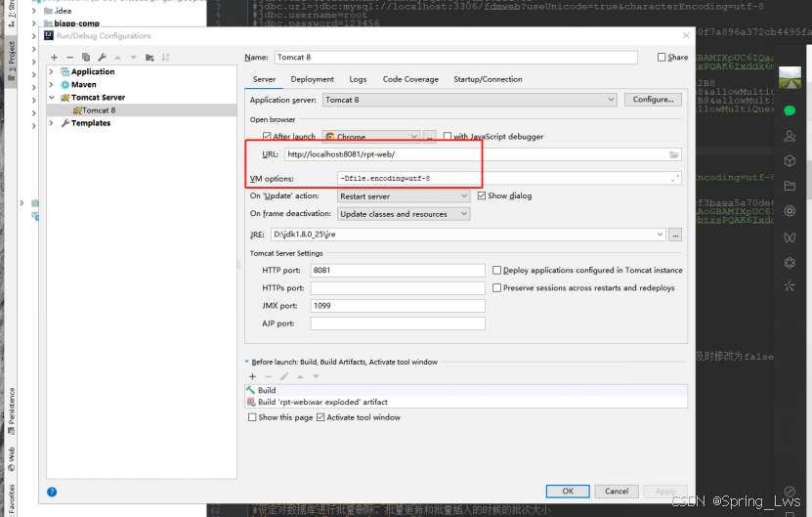Open edit defaults wrench icon
This screenshot has height=517, width=812.
click(x=102, y=58)
